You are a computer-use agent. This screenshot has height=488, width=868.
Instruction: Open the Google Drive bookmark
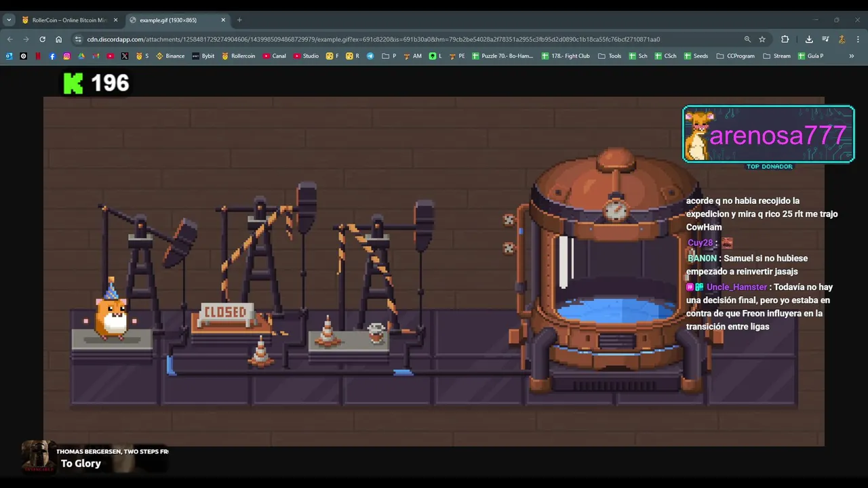[x=81, y=56]
